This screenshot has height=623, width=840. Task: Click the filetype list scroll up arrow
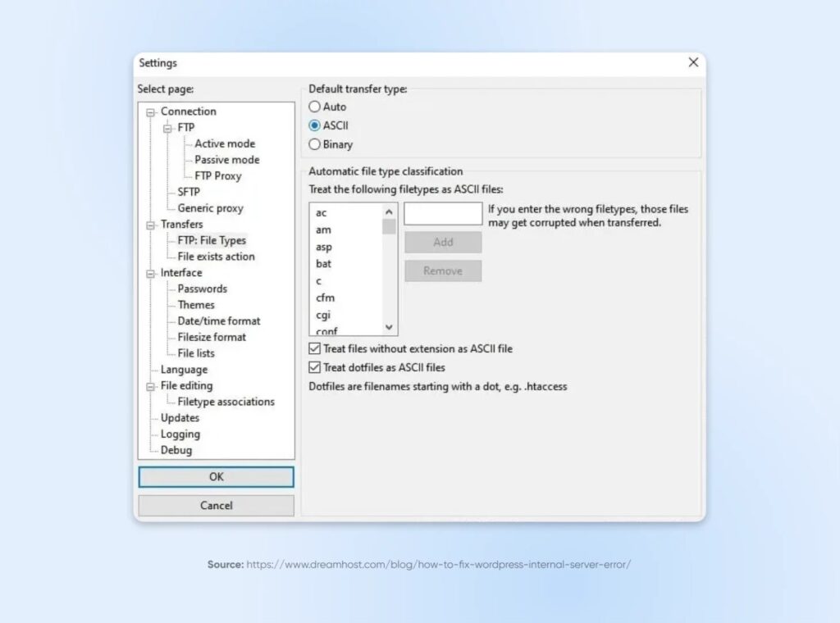(x=389, y=212)
